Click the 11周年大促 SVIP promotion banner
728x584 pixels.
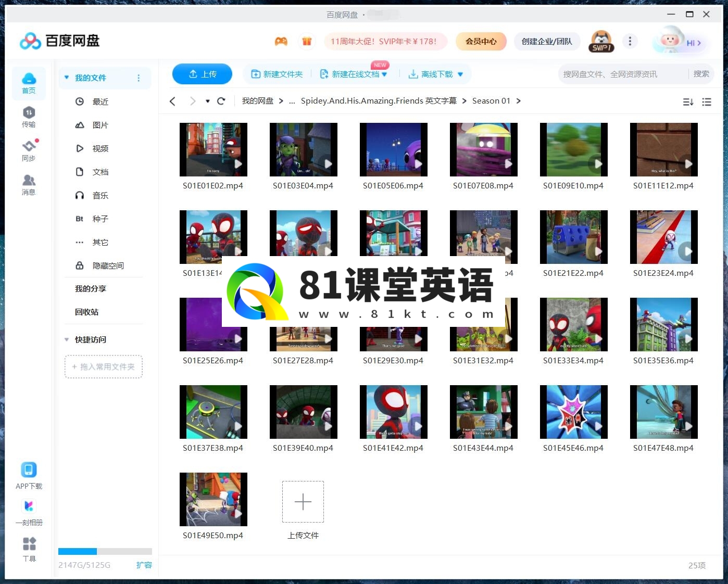pyautogui.click(x=385, y=41)
